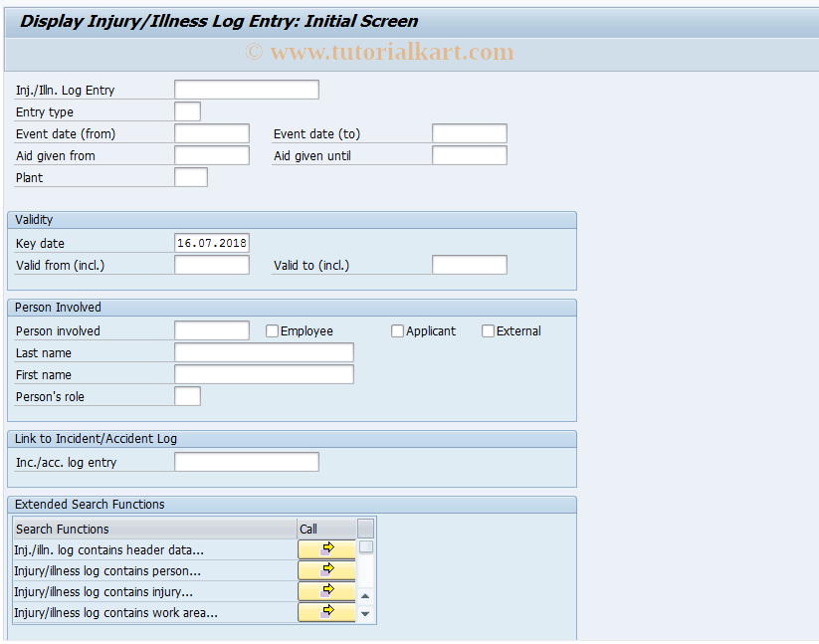Image resolution: width=819 pixels, height=644 pixels.
Task: Click the Key date field showing 16.07.2018
Action: coord(211,242)
